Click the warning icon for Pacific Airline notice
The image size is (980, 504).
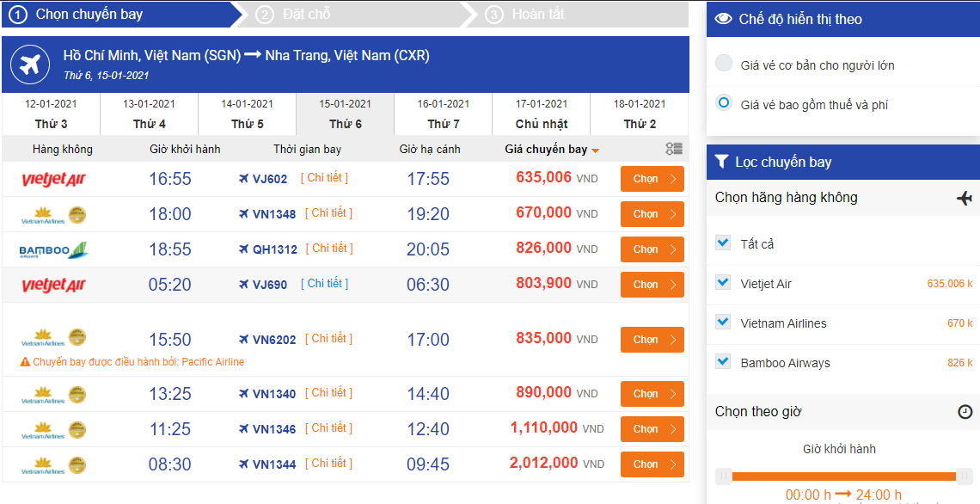tap(25, 361)
